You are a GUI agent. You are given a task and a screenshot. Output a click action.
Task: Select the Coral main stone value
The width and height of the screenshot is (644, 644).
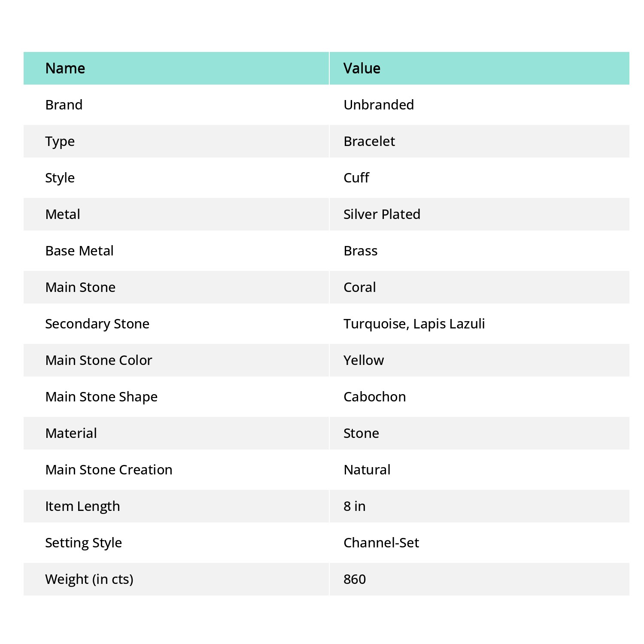(360, 287)
